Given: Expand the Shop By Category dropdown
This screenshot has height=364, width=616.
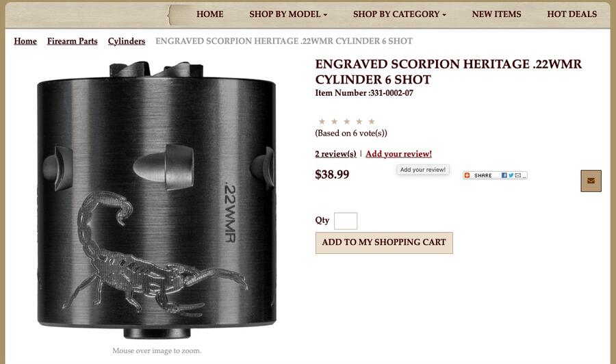Looking at the screenshot, I should pos(400,14).
